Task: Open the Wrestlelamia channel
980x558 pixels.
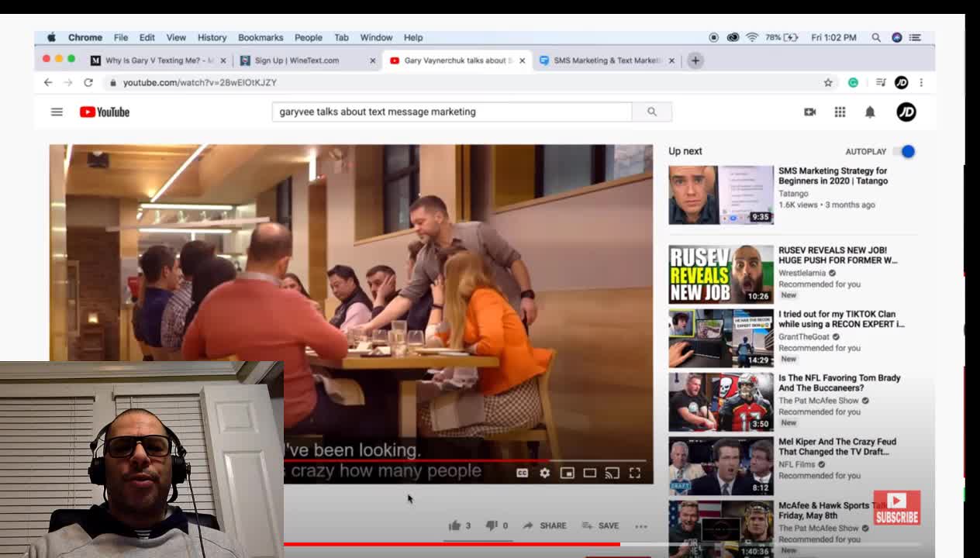Action: 802,273
